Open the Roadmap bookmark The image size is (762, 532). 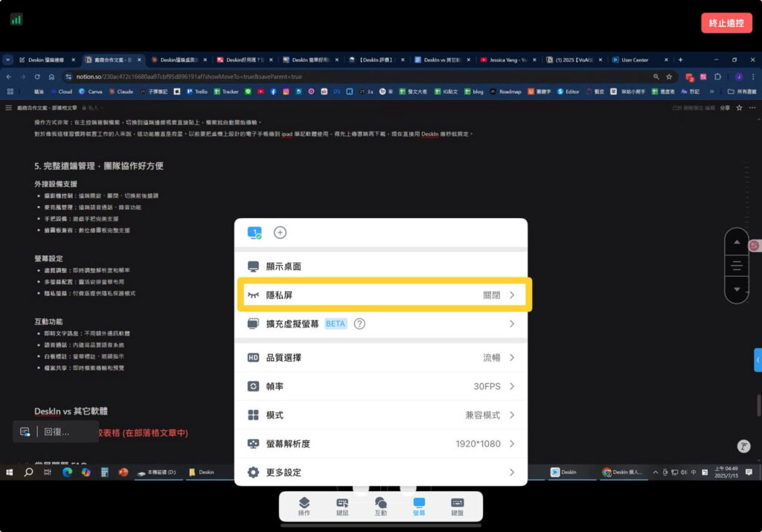505,92
